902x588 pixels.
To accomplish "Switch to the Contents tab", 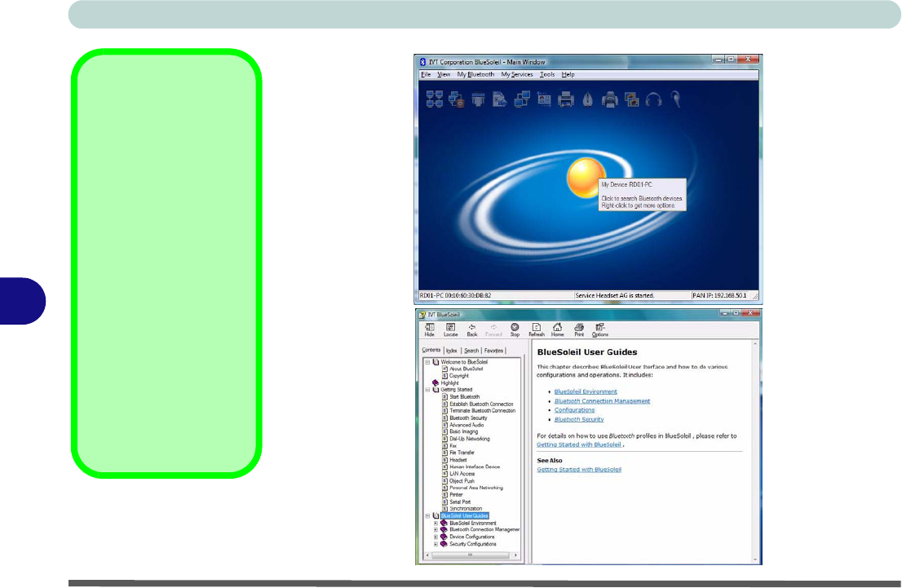I will (431, 350).
